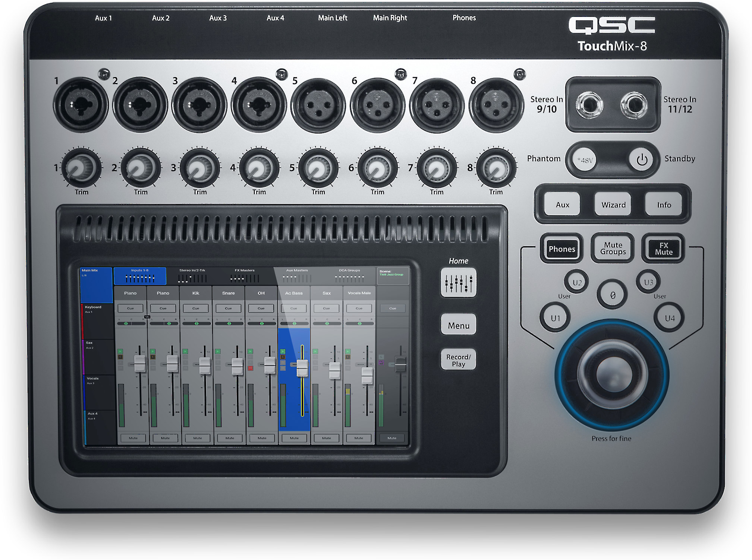The height and width of the screenshot is (560, 752).
Task: Push the Mute Groups button
Action: click(613, 249)
